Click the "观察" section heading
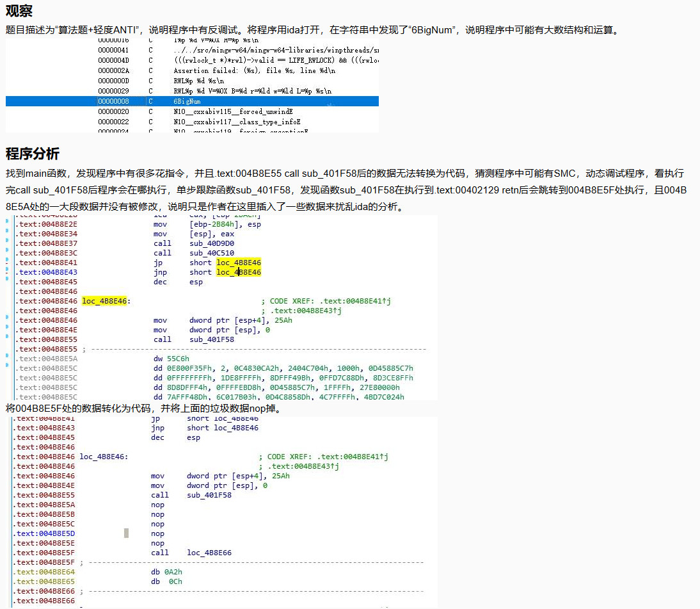 [x=19, y=11]
